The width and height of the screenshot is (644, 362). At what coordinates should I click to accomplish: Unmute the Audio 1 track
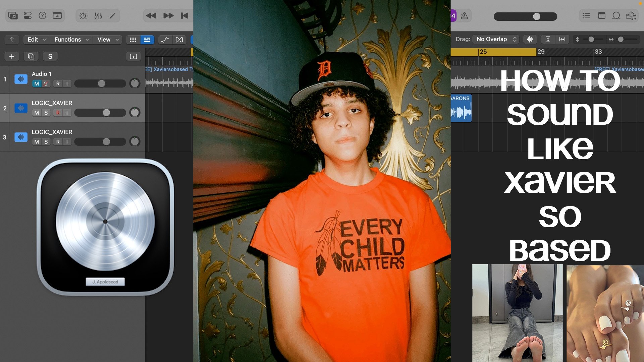click(x=37, y=83)
